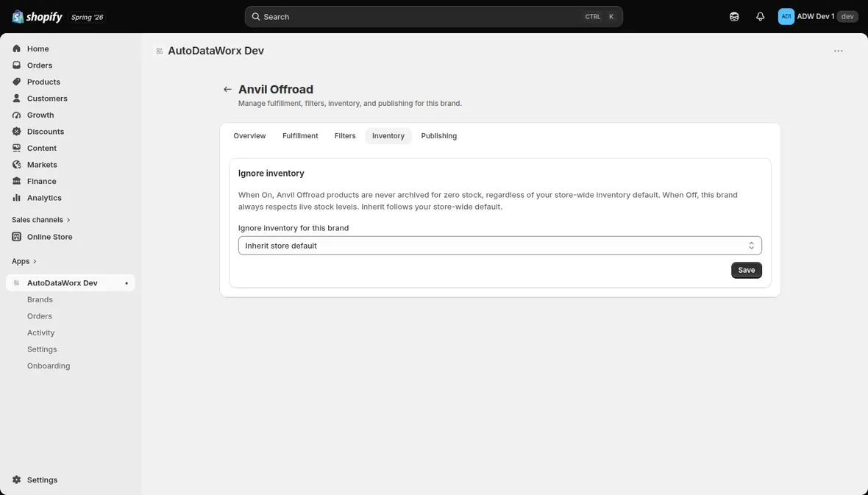Switch to the Publishing tab
This screenshot has height=495, width=868.
point(439,135)
